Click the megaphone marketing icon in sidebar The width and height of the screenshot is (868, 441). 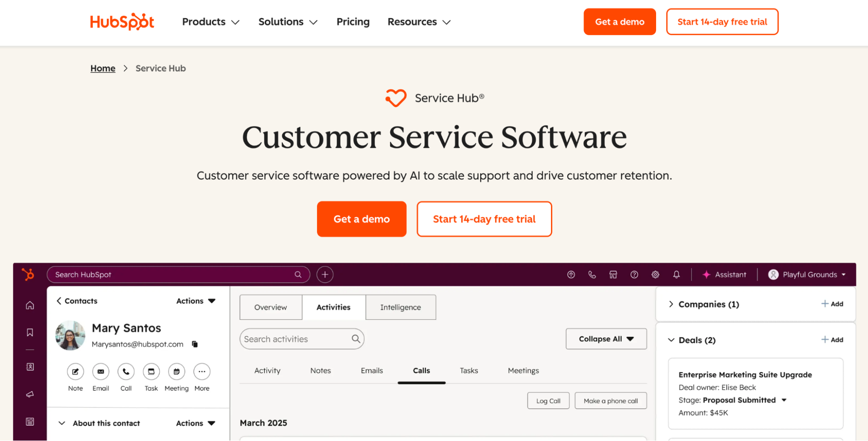pos(30,394)
